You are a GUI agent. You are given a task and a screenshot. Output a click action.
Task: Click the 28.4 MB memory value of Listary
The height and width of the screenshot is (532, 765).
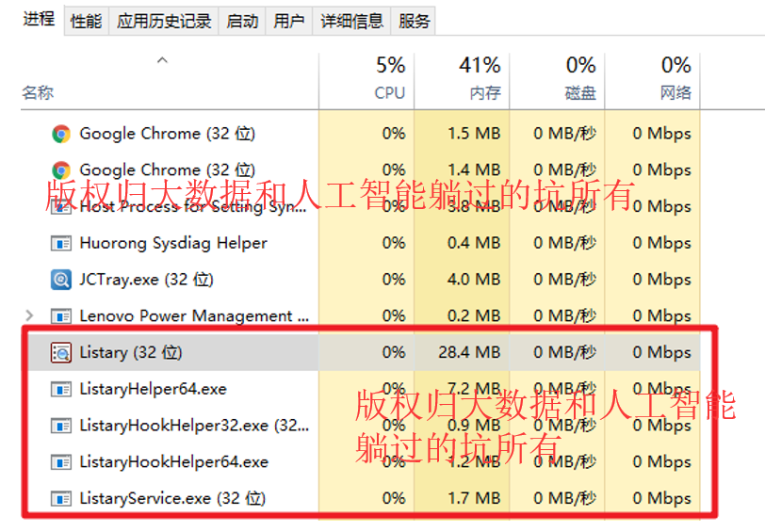tap(469, 352)
